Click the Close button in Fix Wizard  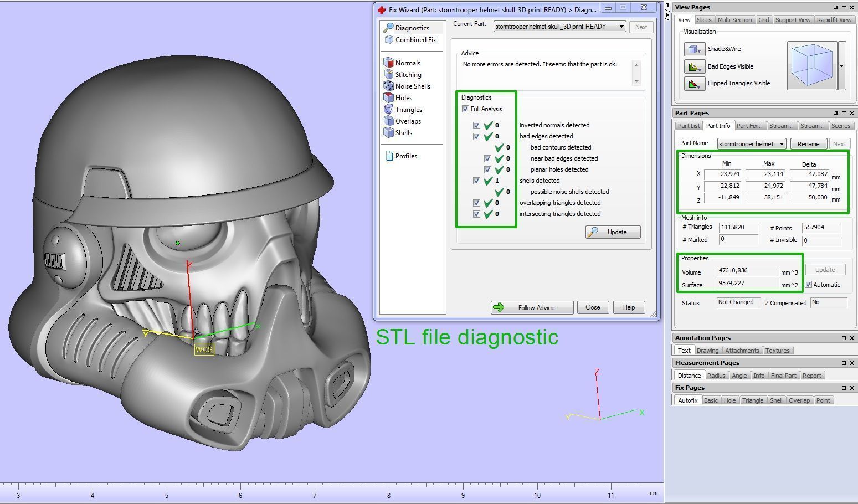[593, 307]
